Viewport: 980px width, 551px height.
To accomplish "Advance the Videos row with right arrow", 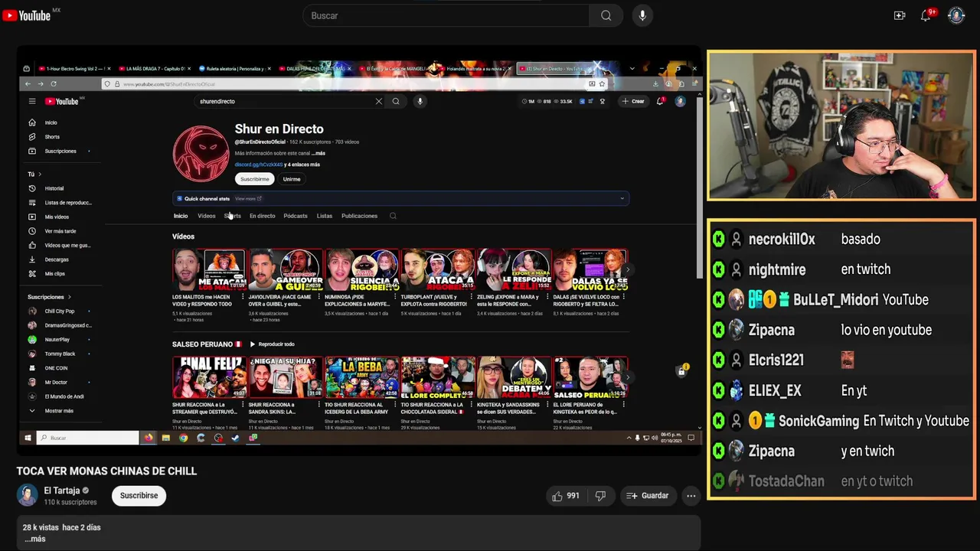I will point(627,269).
